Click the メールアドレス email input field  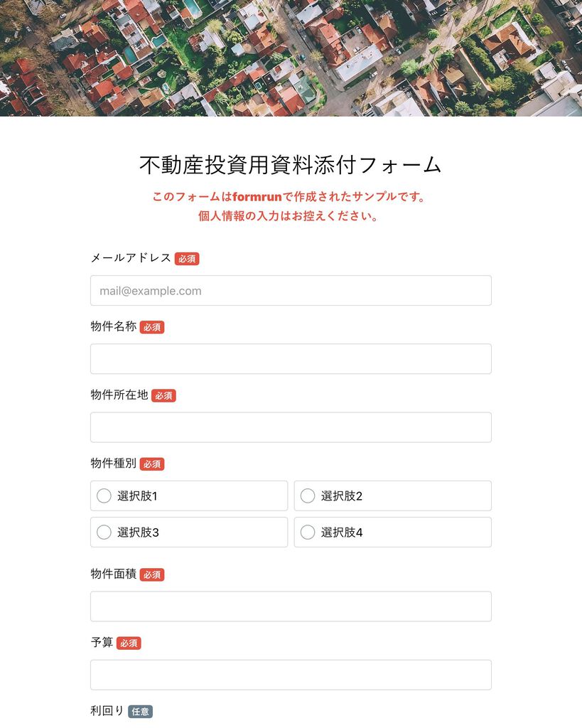click(x=291, y=291)
